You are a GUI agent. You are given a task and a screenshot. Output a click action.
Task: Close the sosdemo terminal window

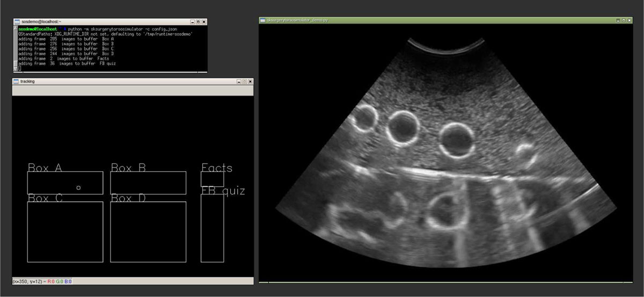coord(203,21)
